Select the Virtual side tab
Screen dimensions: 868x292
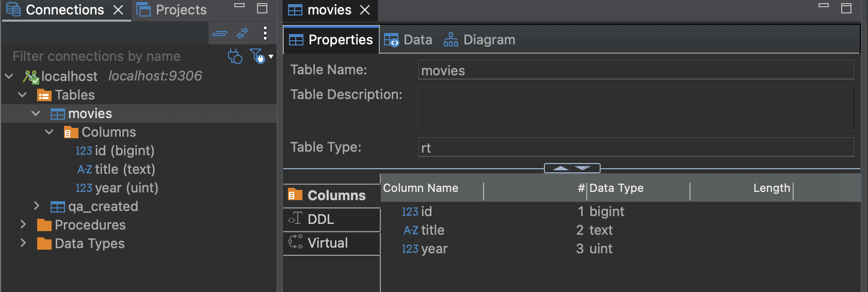pos(332,243)
